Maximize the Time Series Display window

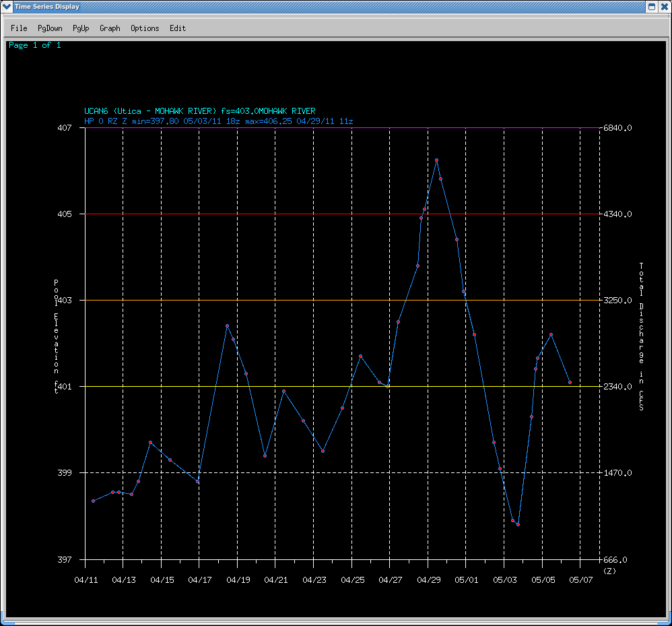pyautogui.click(x=651, y=7)
